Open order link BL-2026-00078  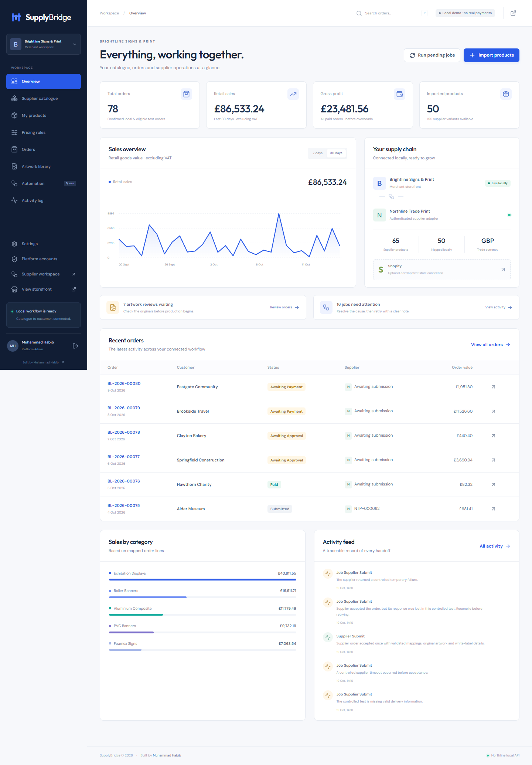pyautogui.click(x=124, y=433)
